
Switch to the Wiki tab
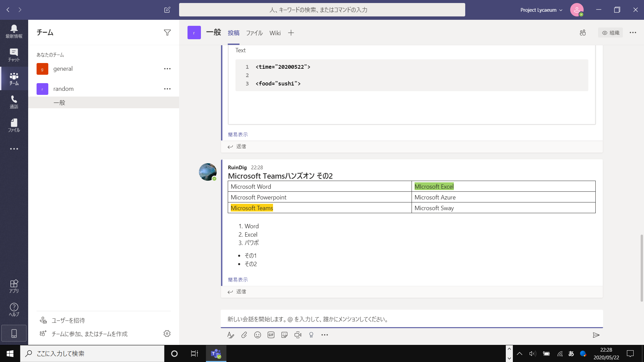[275, 33]
